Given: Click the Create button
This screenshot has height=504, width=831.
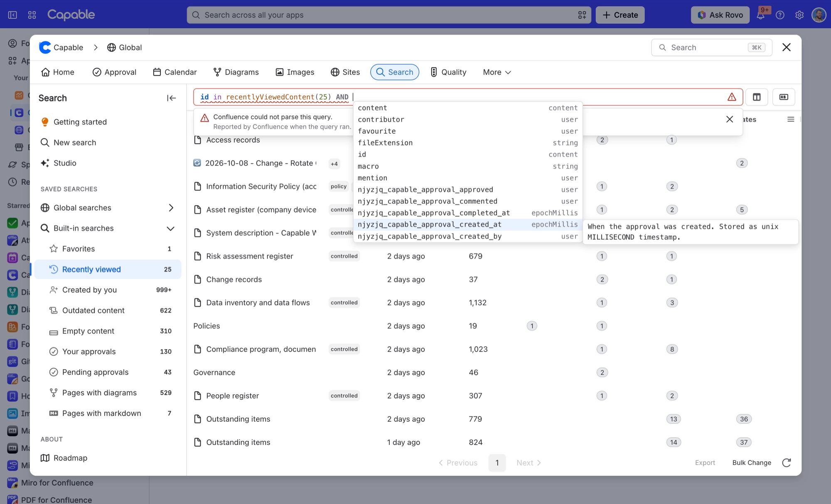Looking at the screenshot, I should click(620, 15).
